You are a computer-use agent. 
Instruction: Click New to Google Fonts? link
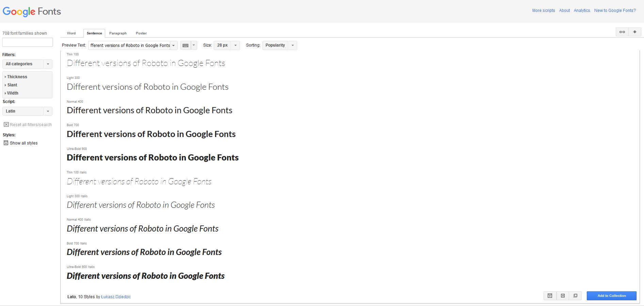click(615, 11)
